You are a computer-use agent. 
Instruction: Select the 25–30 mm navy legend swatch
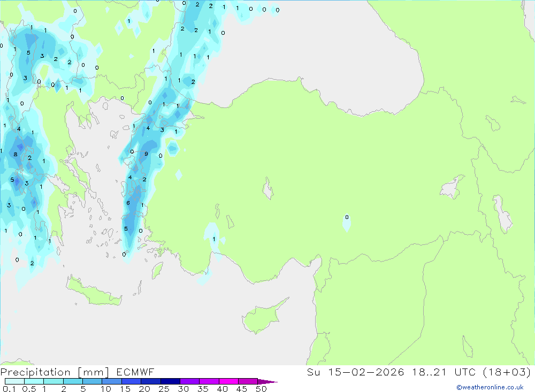click(x=170, y=381)
